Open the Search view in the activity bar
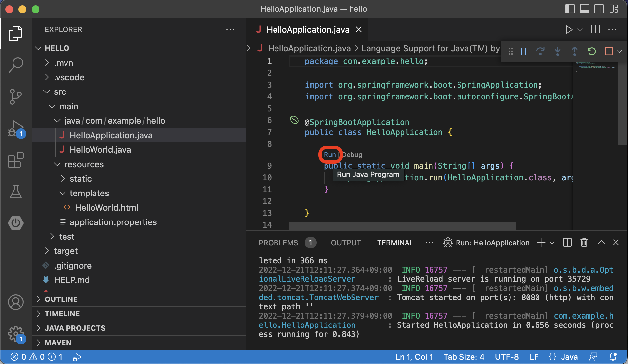Viewport: 628px width, 364px height. tap(15, 65)
